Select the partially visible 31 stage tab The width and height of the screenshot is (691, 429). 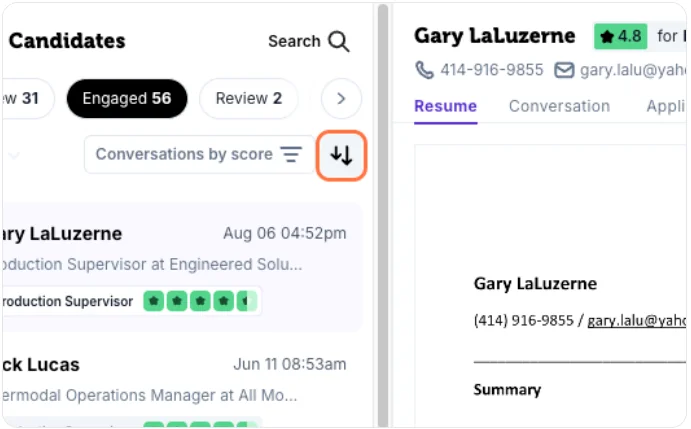tap(26, 98)
